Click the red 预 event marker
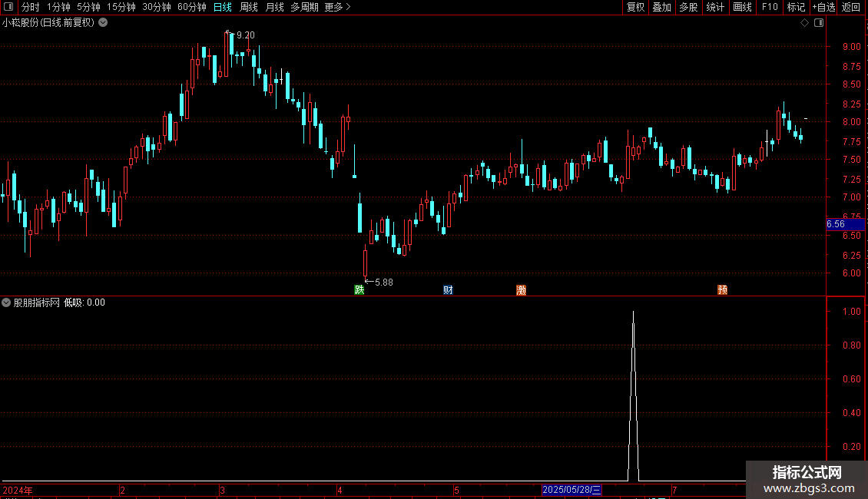Viewport: 868px width, 499px height. [722, 290]
